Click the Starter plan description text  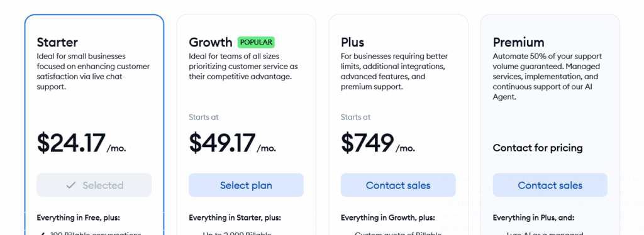click(93, 72)
